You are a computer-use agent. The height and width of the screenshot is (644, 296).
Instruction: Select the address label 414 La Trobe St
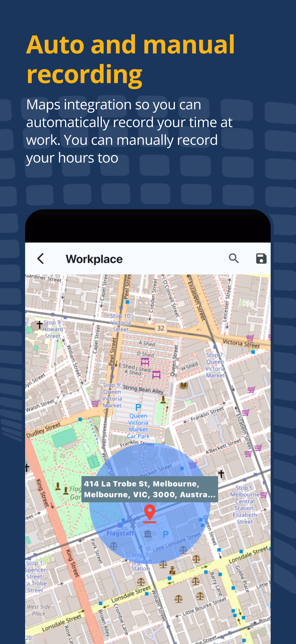(x=150, y=489)
